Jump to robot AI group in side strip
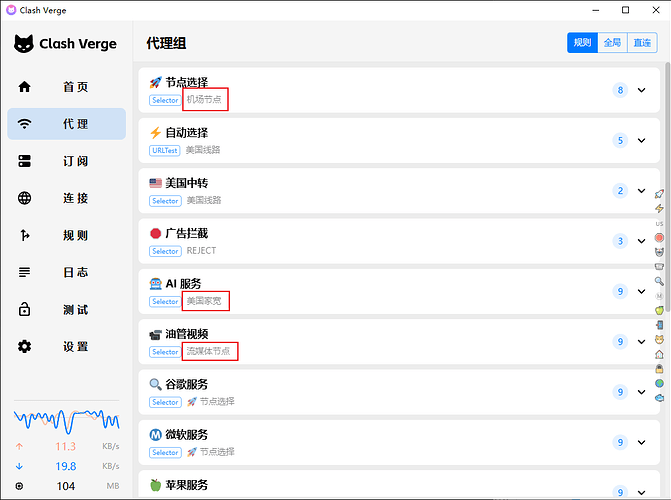The image size is (671, 500). click(659, 252)
